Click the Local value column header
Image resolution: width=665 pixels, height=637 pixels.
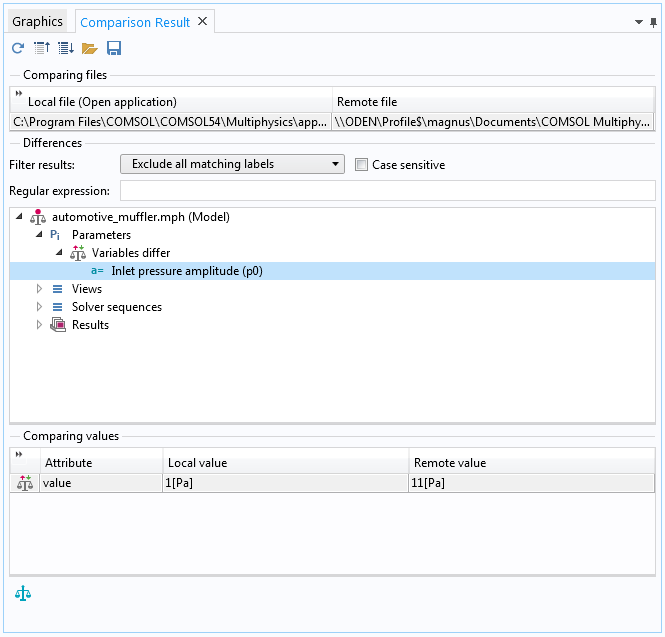tap(286, 463)
